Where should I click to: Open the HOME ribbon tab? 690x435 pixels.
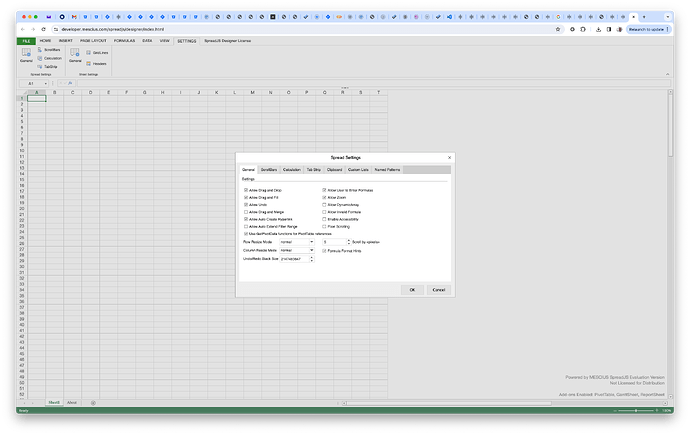click(45, 40)
